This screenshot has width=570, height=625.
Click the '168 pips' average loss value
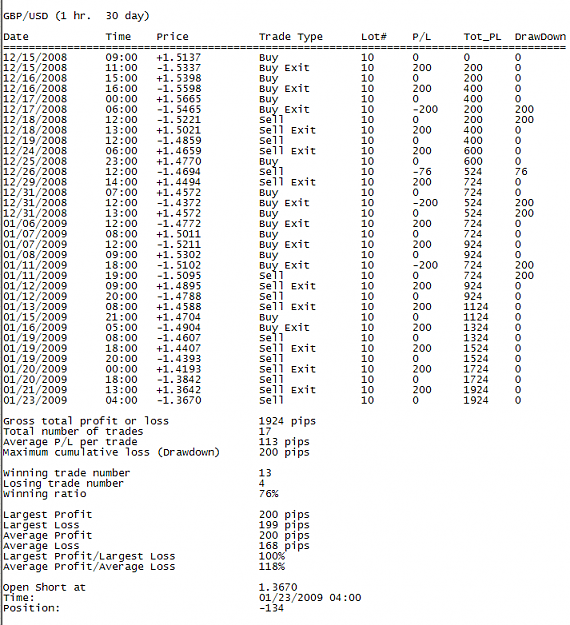[x=284, y=546]
